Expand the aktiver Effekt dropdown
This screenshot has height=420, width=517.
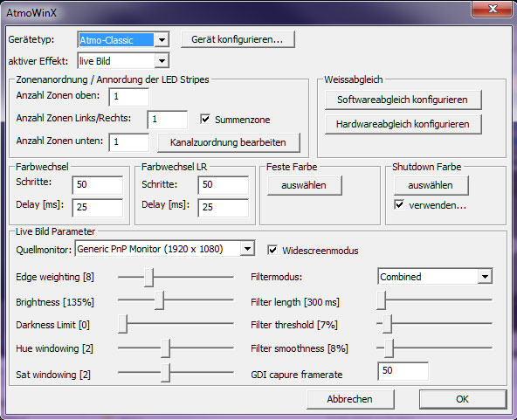coord(123,60)
